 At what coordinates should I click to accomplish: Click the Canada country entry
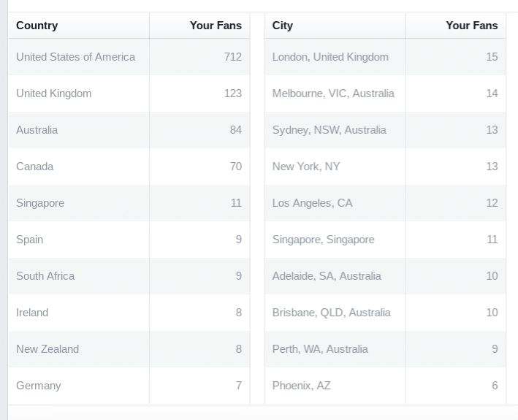point(35,167)
